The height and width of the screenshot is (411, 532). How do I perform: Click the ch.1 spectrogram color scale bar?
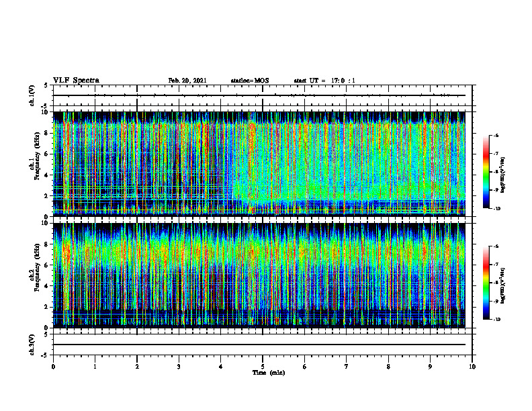click(486, 172)
